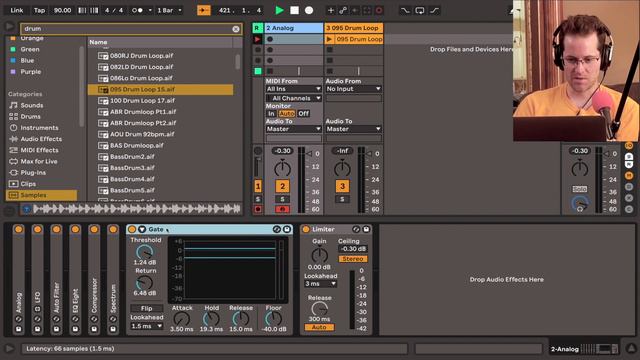640x360 pixels.
Task: Select 080RJ Drum Loop.aif sample
Action: pos(141,56)
